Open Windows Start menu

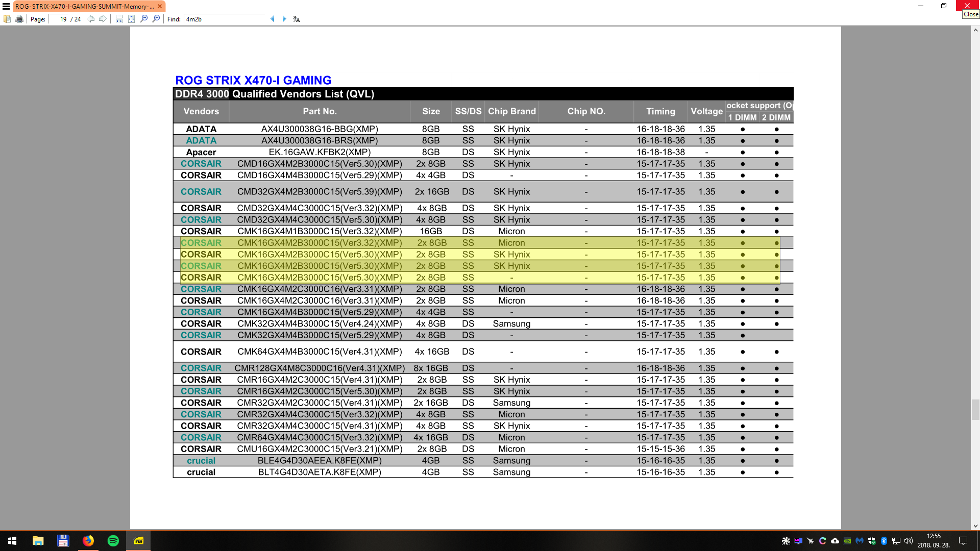12,541
